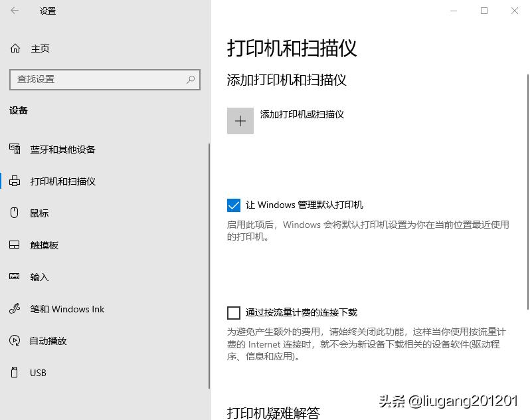Focus the 查找设置 search field
530x420 pixels.
105,80
